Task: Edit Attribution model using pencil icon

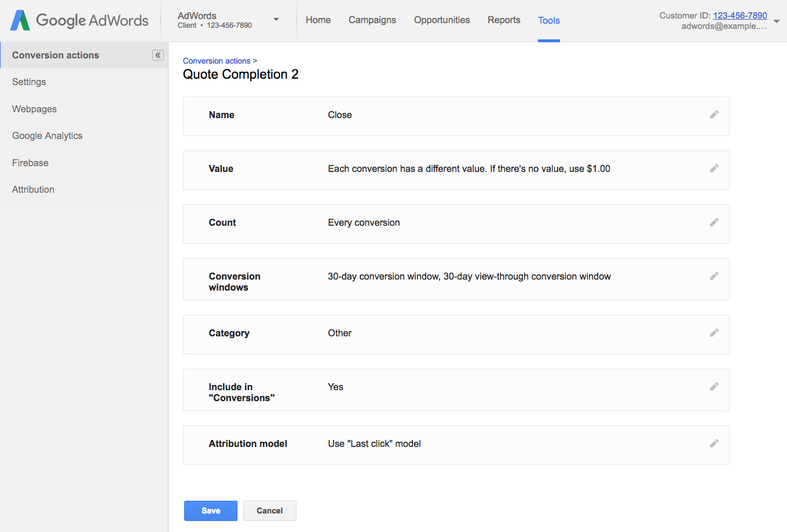Action: pos(714,443)
